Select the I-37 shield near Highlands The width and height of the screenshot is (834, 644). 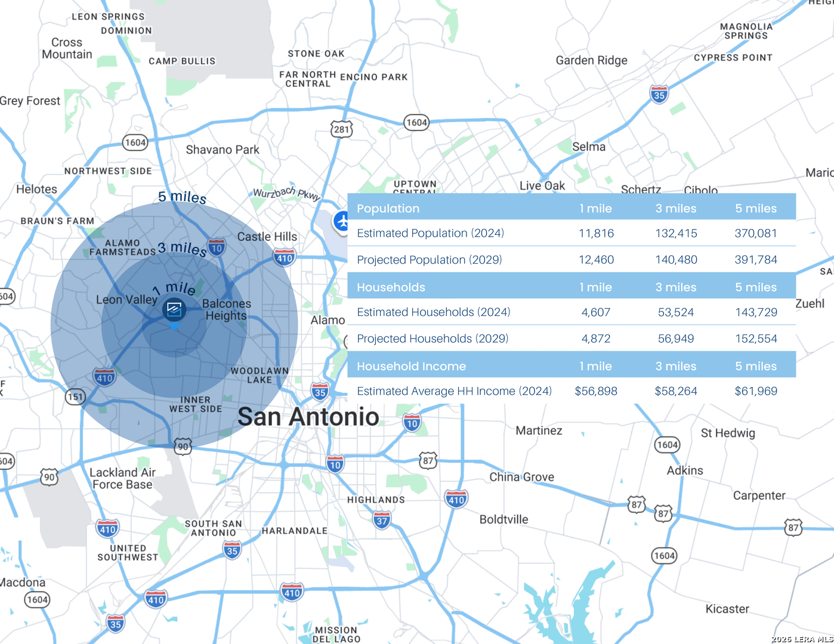[382, 520]
